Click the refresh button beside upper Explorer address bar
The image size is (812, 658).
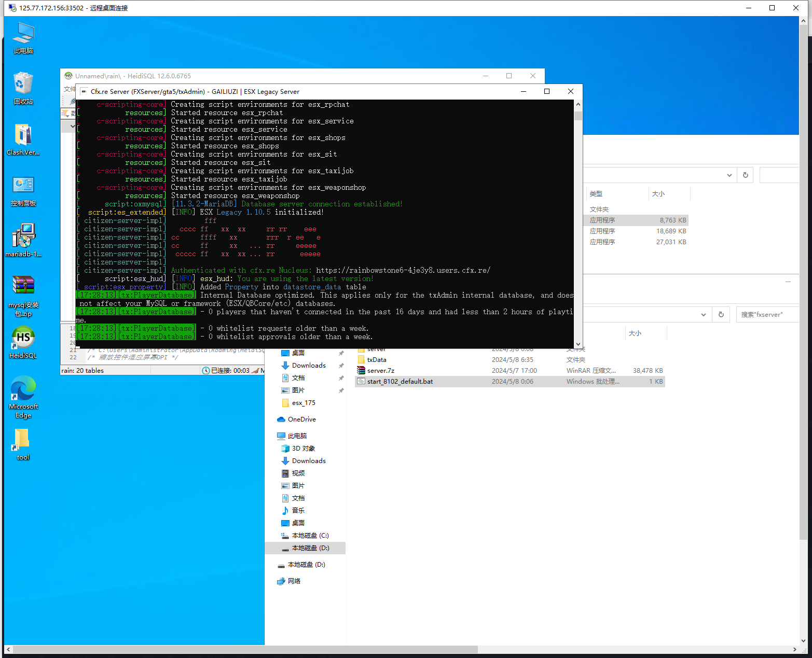click(746, 175)
